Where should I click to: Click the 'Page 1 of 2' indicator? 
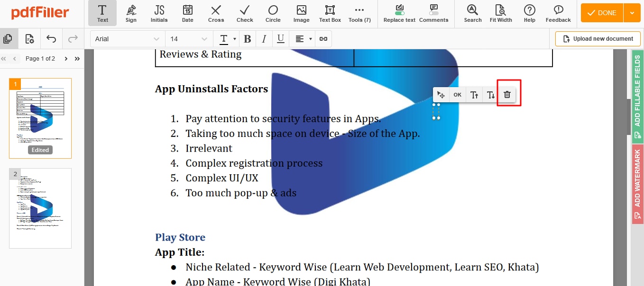point(40,59)
